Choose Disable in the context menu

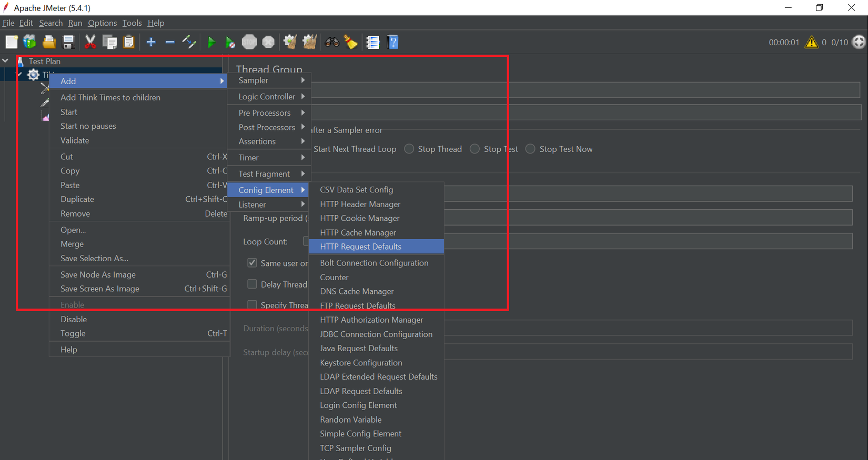139,319
